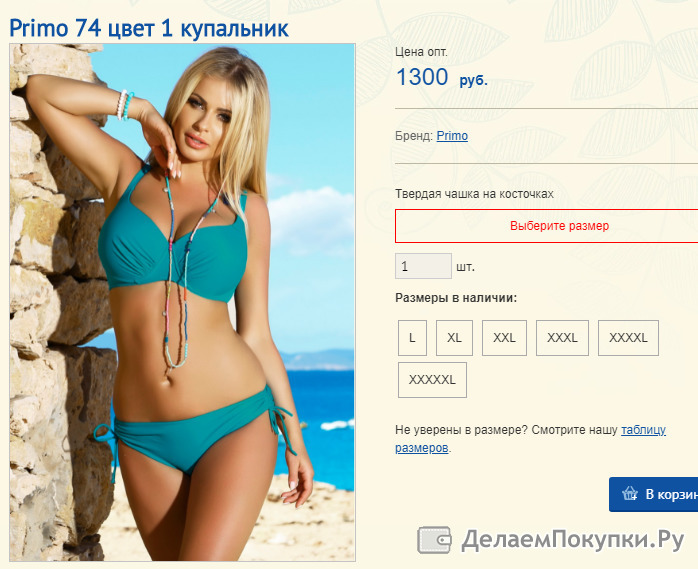Screen dimensions: 698x569
Task: Click the wallet logo icon of ДелаемПокупки
Action: click(434, 540)
